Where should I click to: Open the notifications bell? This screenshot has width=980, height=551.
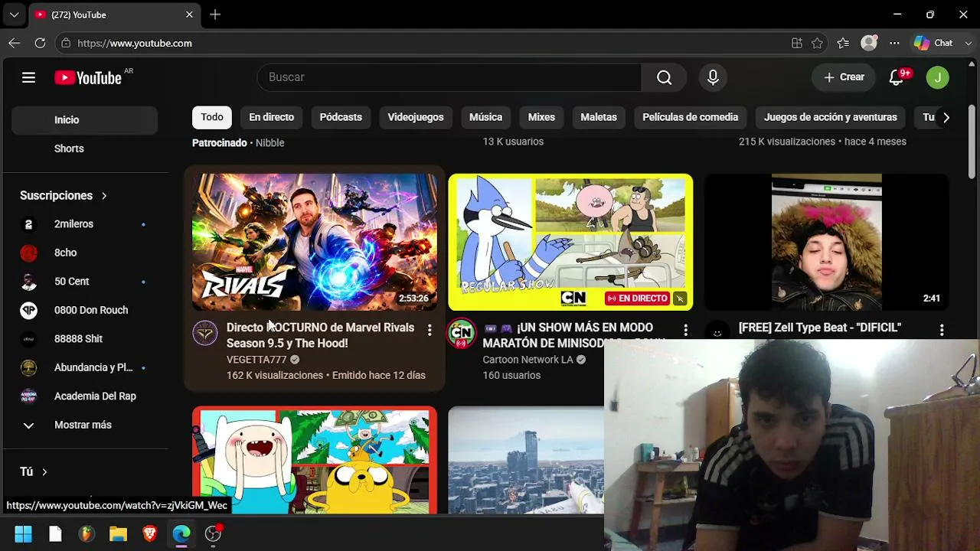pyautogui.click(x=897, y=77)
